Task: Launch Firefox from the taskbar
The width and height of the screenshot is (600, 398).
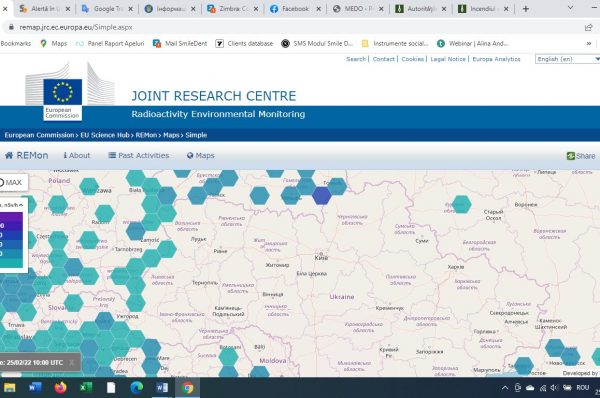Action: pos(60,388)
